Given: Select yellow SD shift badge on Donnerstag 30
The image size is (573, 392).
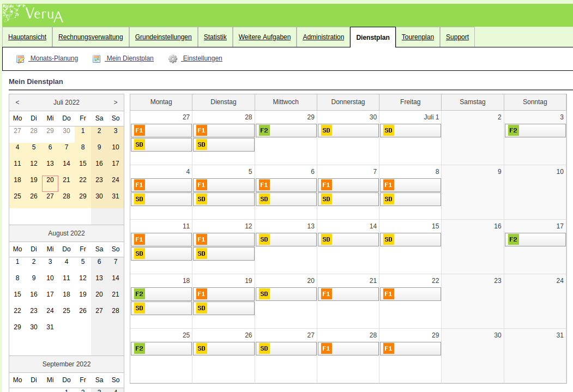Looking at the screenshot, I should coord(327,130).
